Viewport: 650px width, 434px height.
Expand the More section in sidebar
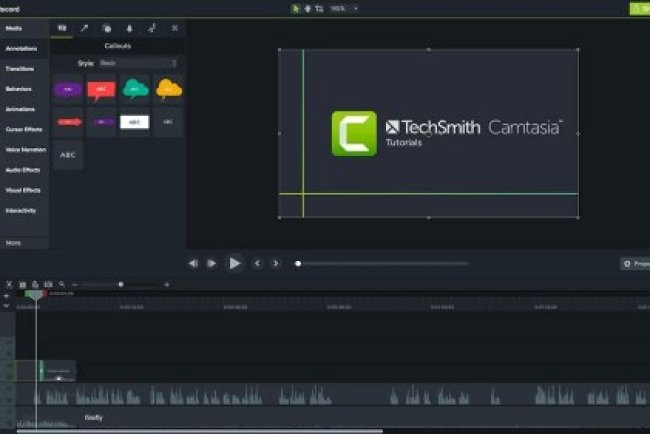pyautogui.click(x=14, y=242)
